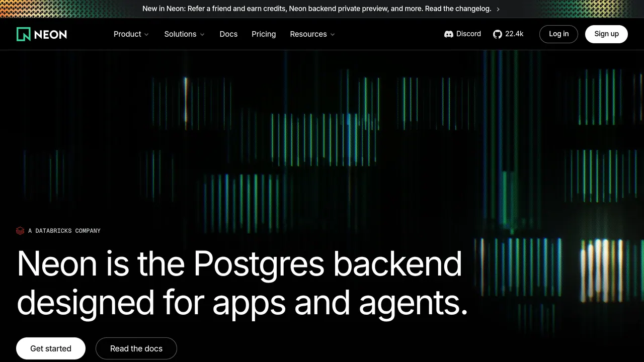This screenshot has width=644, height=362.
Task: Click the arrow icon after changelog banner
Action: coord(498,9)
